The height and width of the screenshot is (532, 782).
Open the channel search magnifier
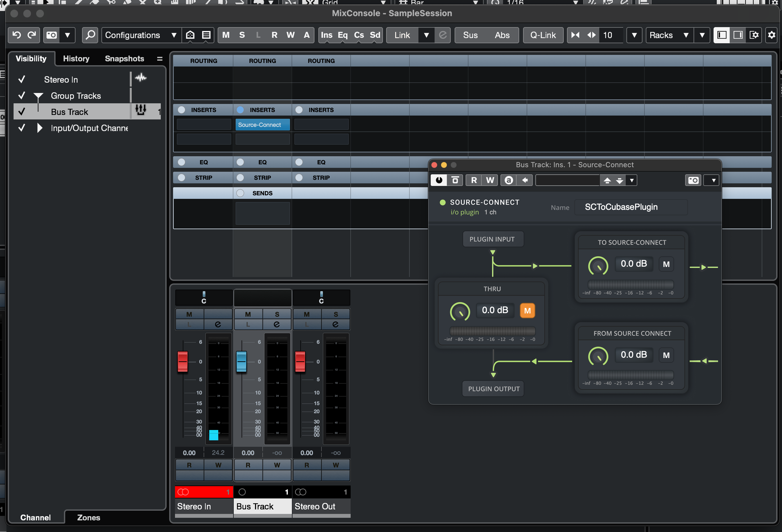click(x=90, y=35)
